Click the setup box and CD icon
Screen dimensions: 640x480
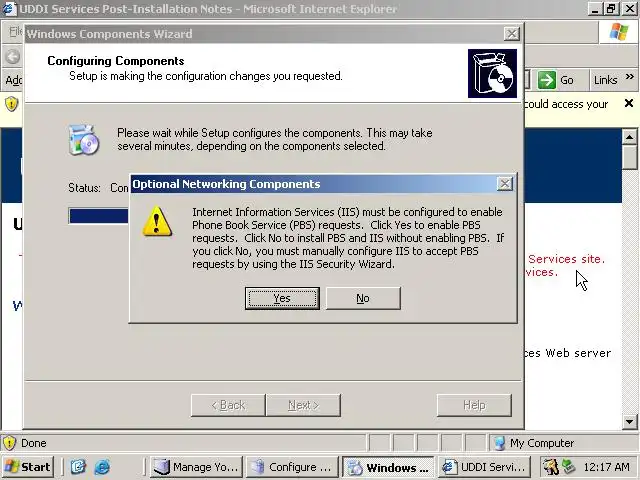tap(492, 73)
